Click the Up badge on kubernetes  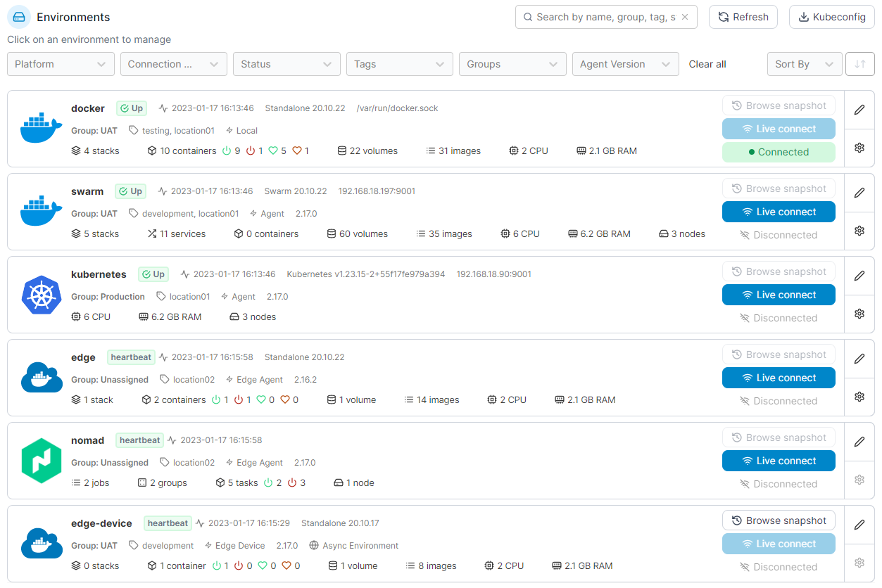click(153, 274)
